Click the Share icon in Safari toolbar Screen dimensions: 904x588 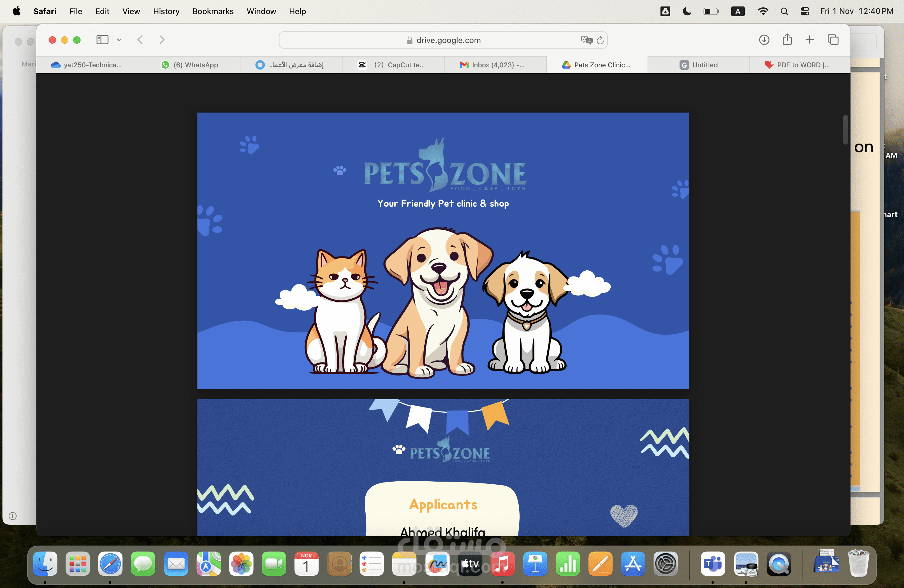coord(787,39)
